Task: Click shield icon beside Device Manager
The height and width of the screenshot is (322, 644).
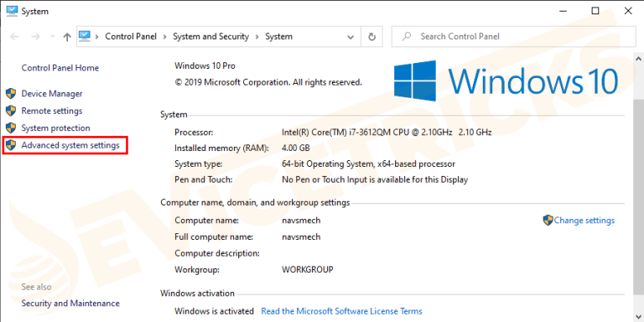Action: (11, 94)
